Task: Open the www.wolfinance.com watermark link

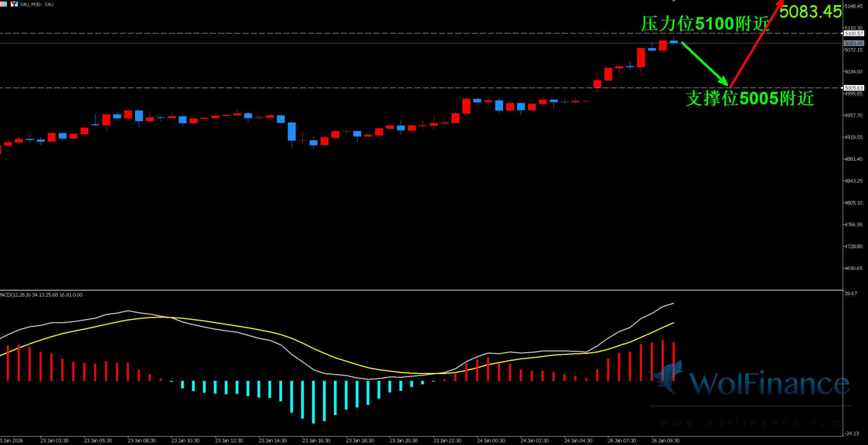Action: [x=750, y=422]
